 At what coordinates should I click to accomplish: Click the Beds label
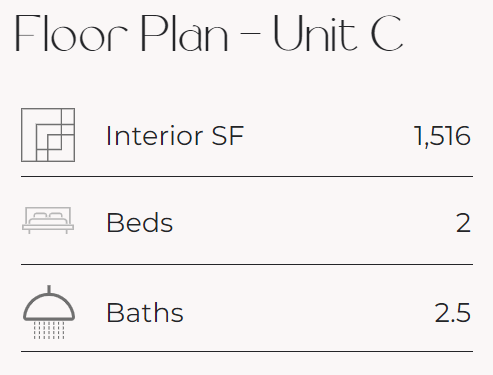pos(140,223)
